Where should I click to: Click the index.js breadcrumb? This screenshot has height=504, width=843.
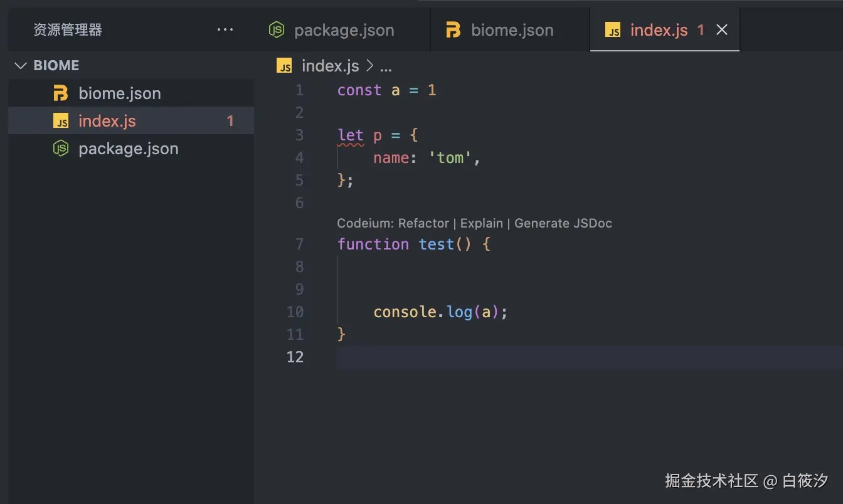[x=330, y=65]
